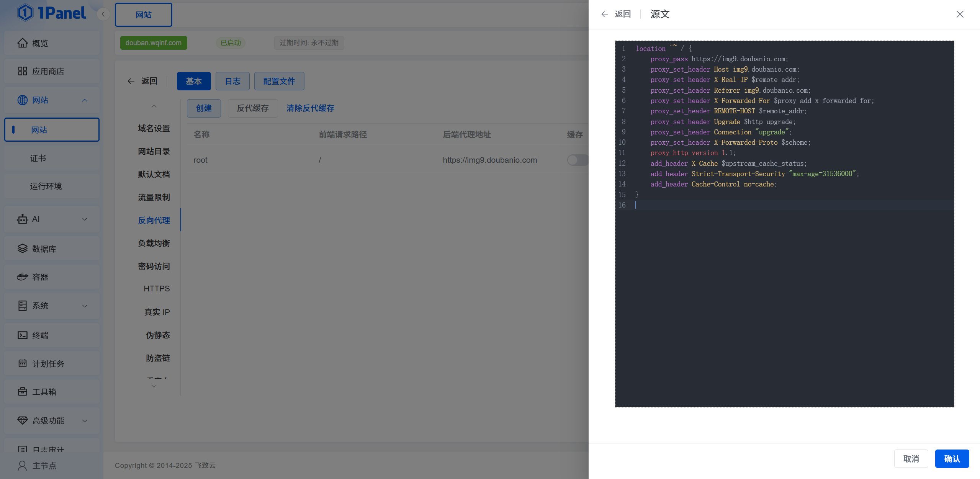Expand the AI menu chevron
980x479 pixels.
click(85, 219)
